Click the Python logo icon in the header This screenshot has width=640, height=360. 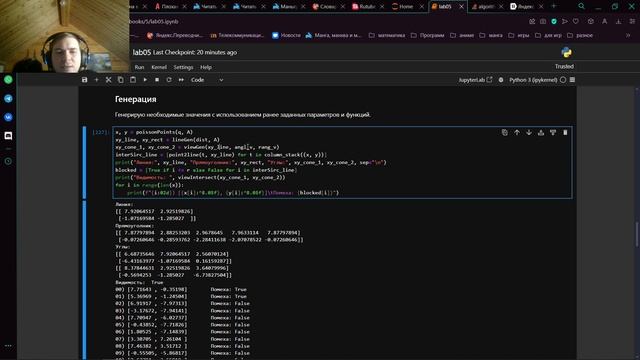(567, 52)
